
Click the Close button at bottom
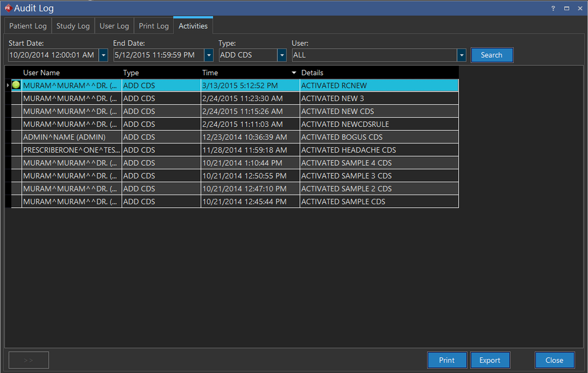[x=554, y=360]
